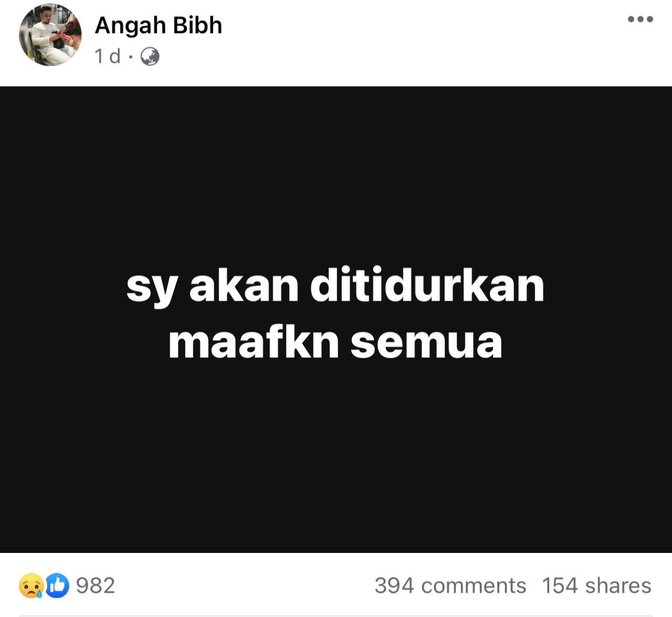The height and width of the screenshot is (617, 672).
Task: Click the word 'comments' beside 394
Action: 474,586
